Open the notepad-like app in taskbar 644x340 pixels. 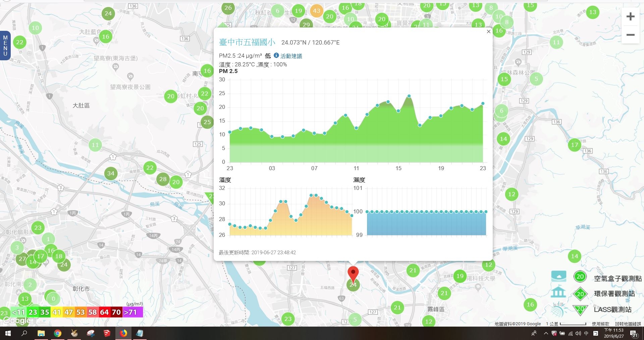coord(140,333)
